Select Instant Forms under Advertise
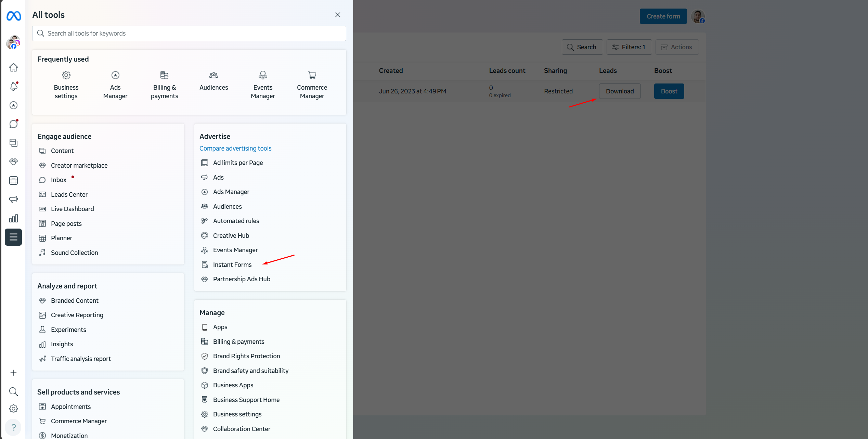The height and width of the screenshot is (439, 868). coord(232,264)
